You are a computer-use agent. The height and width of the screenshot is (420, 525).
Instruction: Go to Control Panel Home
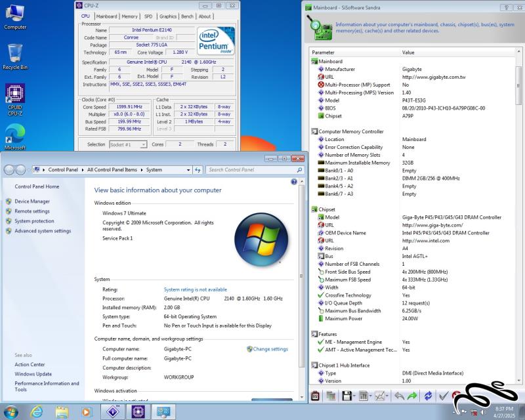(x=37, y=186)
